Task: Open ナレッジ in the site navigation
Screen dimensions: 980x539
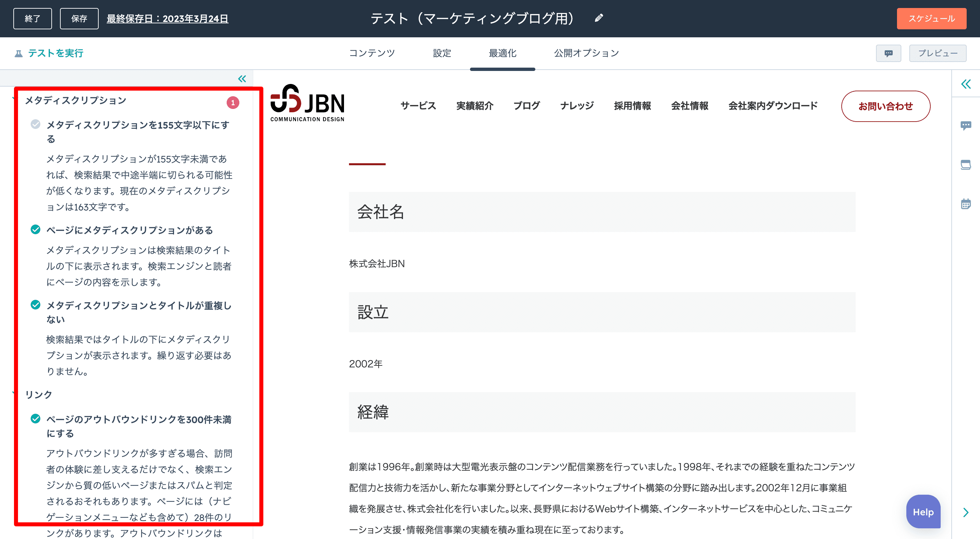Action: pyautogui.click(x=577, y=106)
